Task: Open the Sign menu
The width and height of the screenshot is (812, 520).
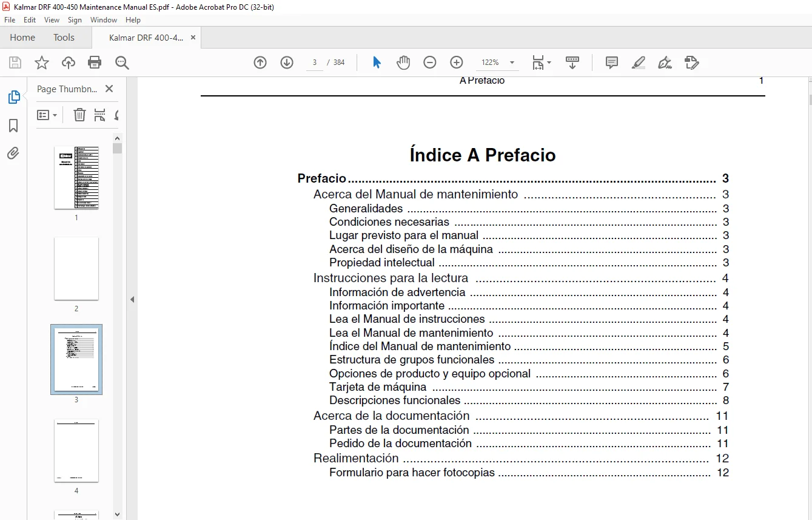Action: 75,20
